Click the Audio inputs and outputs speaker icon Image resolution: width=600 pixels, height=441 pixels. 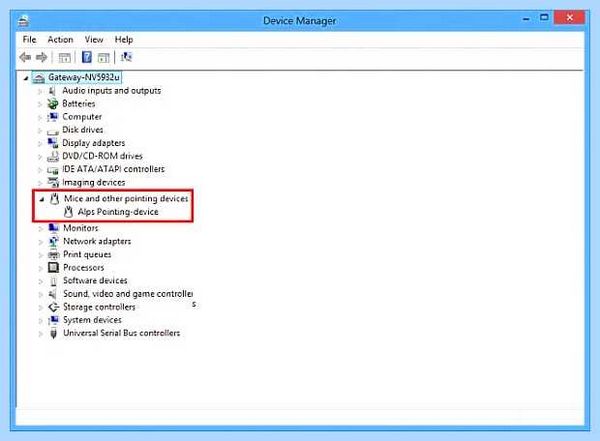pyautogui.click(x=53, y=91)
